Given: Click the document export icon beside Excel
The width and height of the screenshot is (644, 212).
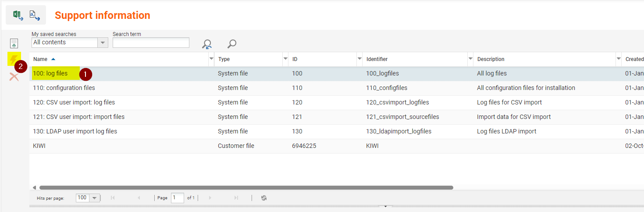Looking at the screenshot, I should 34,15.
